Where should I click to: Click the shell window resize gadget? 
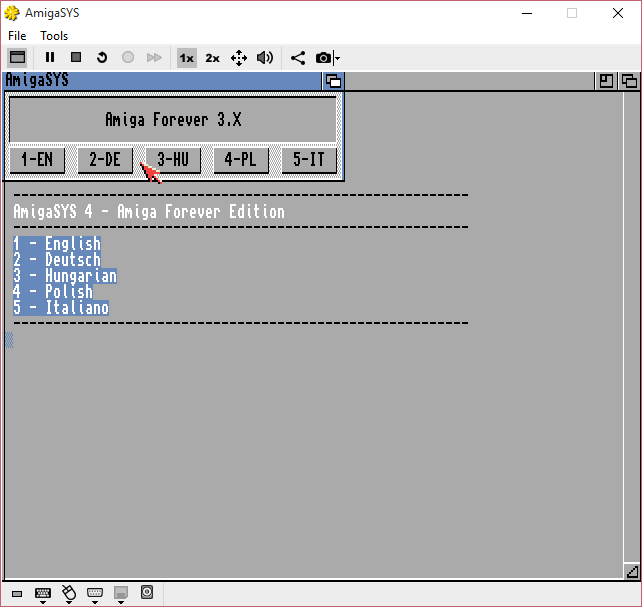[x=632, y=571]
